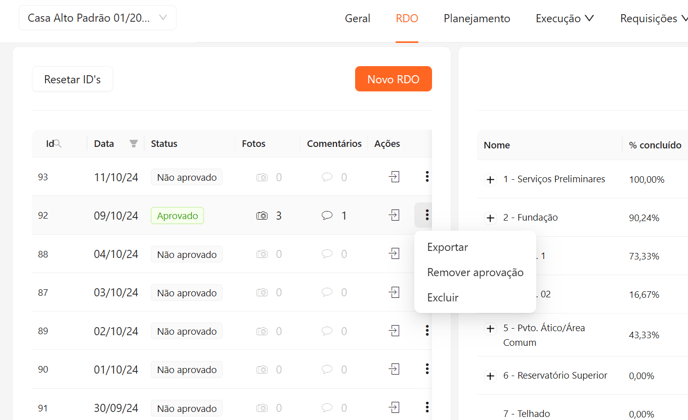Click the Resetar ID's button
Image resolution: width=688 pixels, height=420 pixels.
[x=72, y=79]
